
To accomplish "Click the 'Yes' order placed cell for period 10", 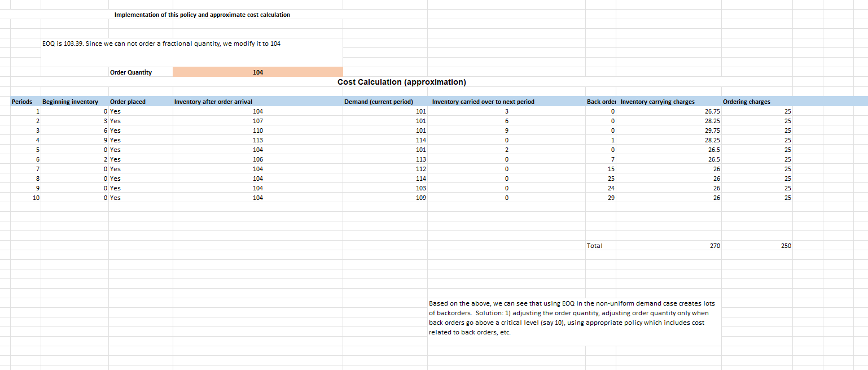I will click(141, 198).
